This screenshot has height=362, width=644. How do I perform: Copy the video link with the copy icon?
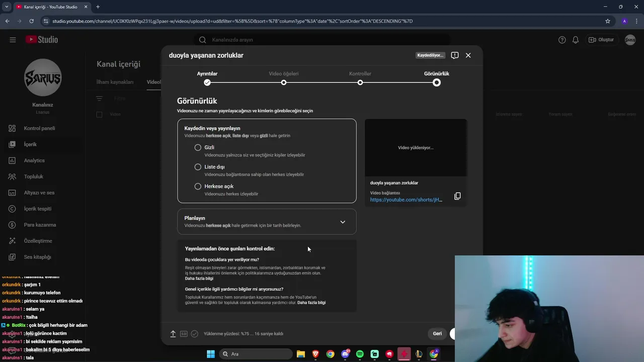pyautogui.click(x=457, y=196)
